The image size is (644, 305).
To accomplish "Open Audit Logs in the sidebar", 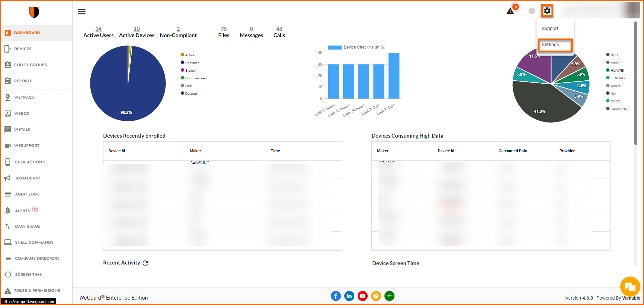I will pos(37,194).
